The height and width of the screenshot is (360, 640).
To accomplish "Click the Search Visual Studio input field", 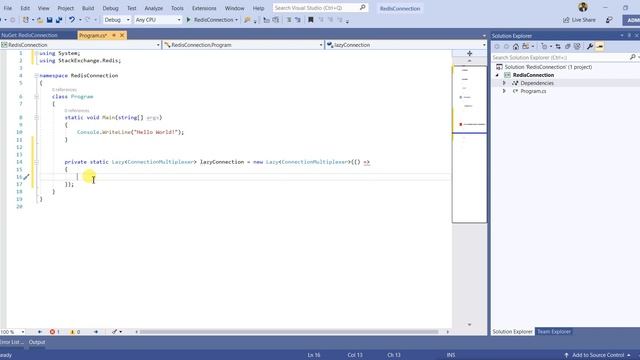I will (x=316, y=8).
